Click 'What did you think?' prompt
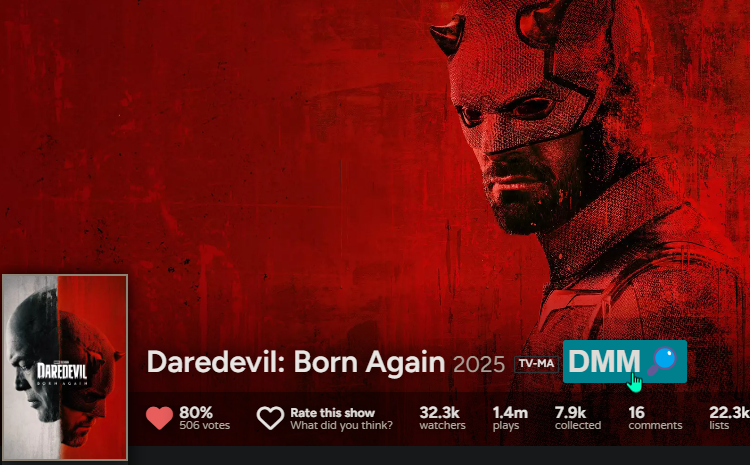This screenshot has height=465, width=750. coord(341,425)
